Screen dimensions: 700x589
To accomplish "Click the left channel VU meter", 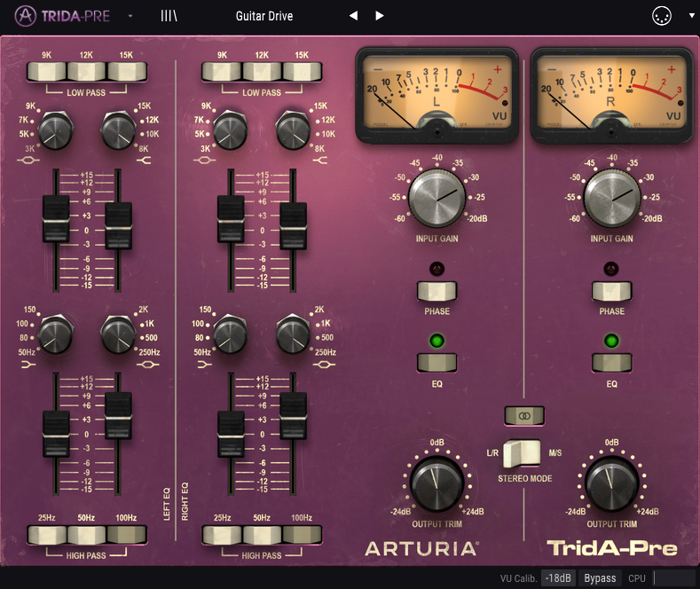I will pos(437,93).
